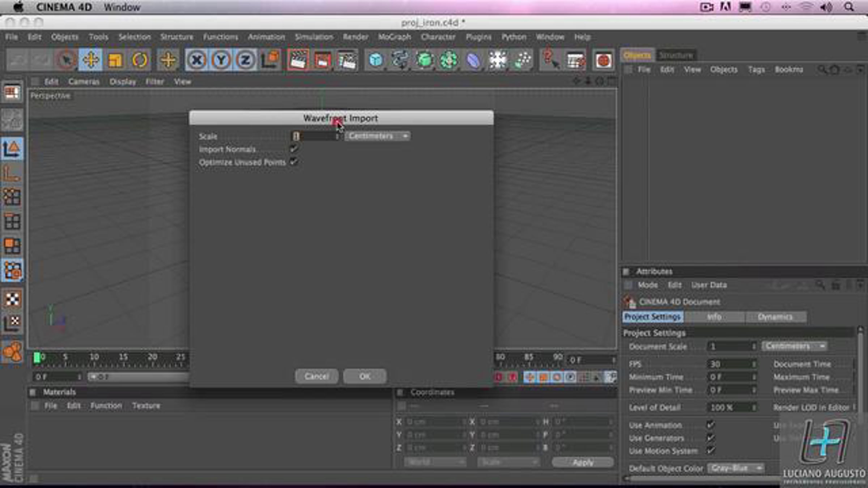Click the Apply button in Coordinates

(583, 462)
